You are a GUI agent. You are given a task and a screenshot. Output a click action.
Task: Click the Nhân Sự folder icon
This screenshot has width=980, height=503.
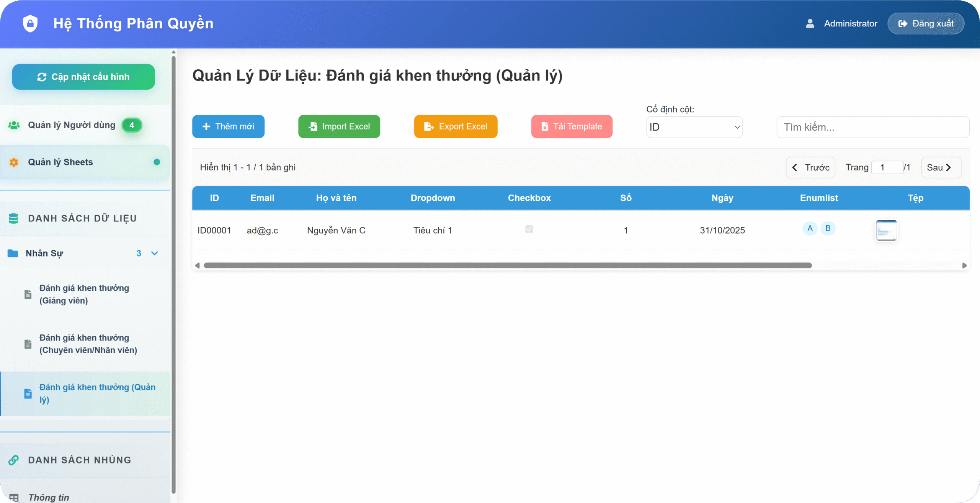[13, 253]
